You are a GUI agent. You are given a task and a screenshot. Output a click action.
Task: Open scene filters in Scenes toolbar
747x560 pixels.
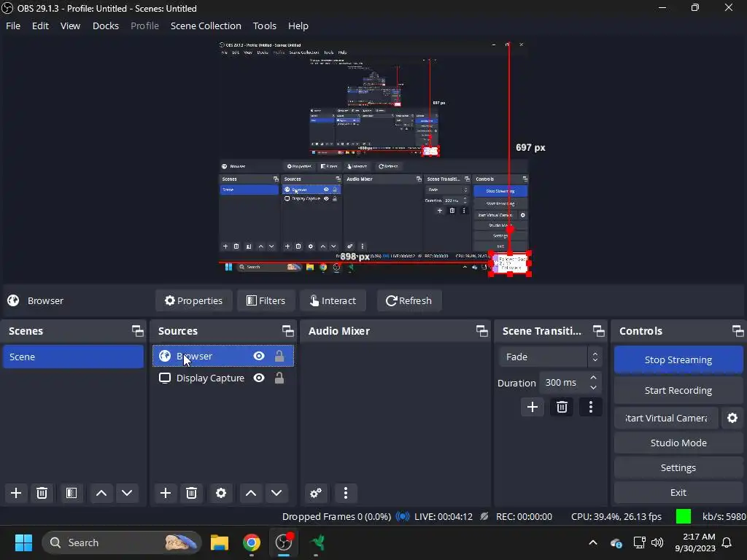click(x=71, y=493)
